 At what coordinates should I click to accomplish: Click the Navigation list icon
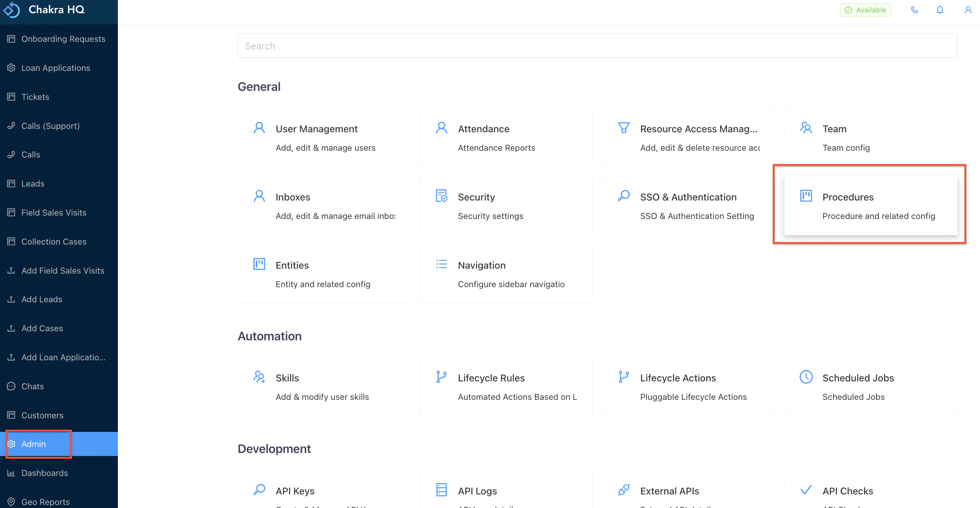441,264
